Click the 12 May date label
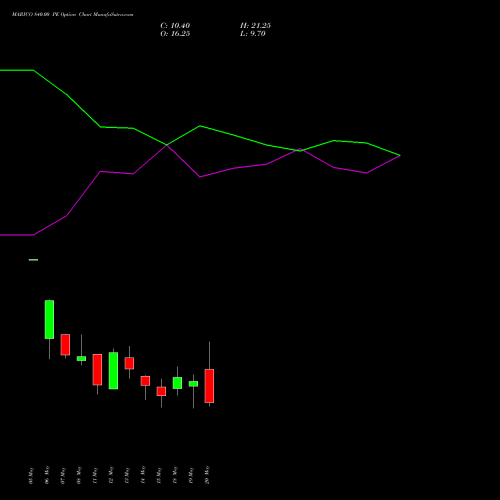Viewport: 500px width, 500px height. coord(111,475)
